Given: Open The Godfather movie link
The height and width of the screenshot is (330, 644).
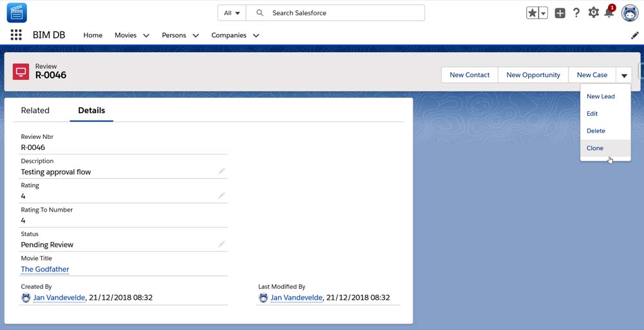Looking at the screenshot, I should pyautogui.click(x=45, y=270).
